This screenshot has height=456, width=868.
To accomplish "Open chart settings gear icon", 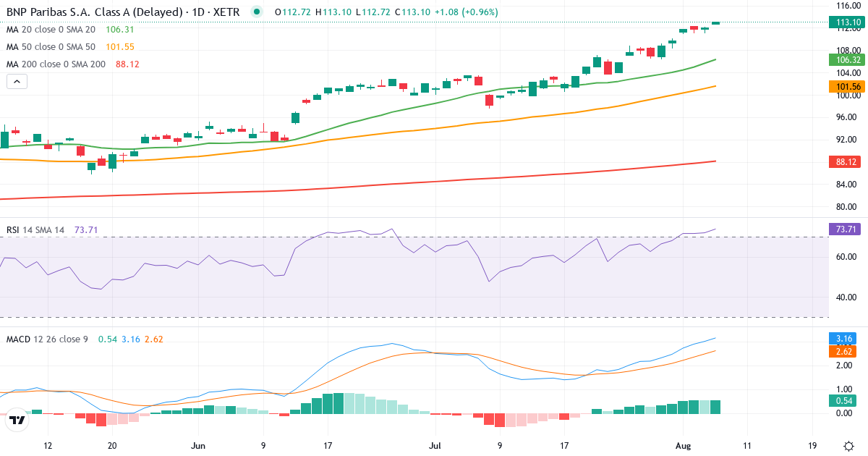I will coord(848,446).
